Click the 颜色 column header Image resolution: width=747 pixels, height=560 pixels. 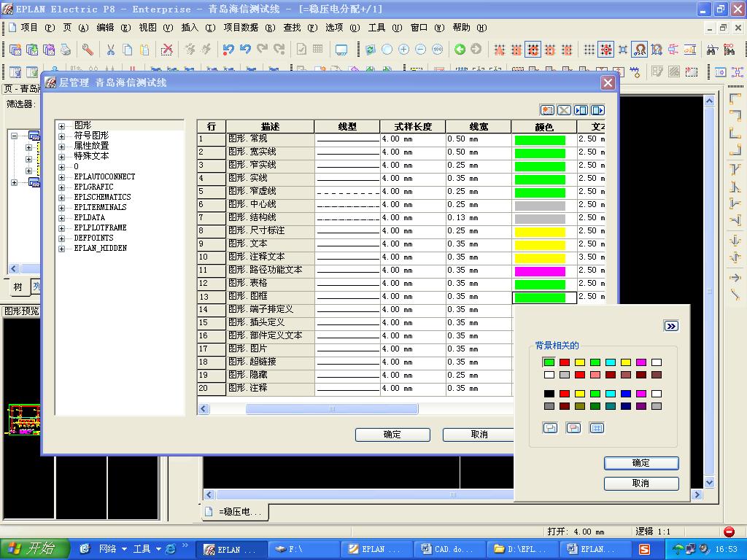pyautogui.click(x=543, y=127)
